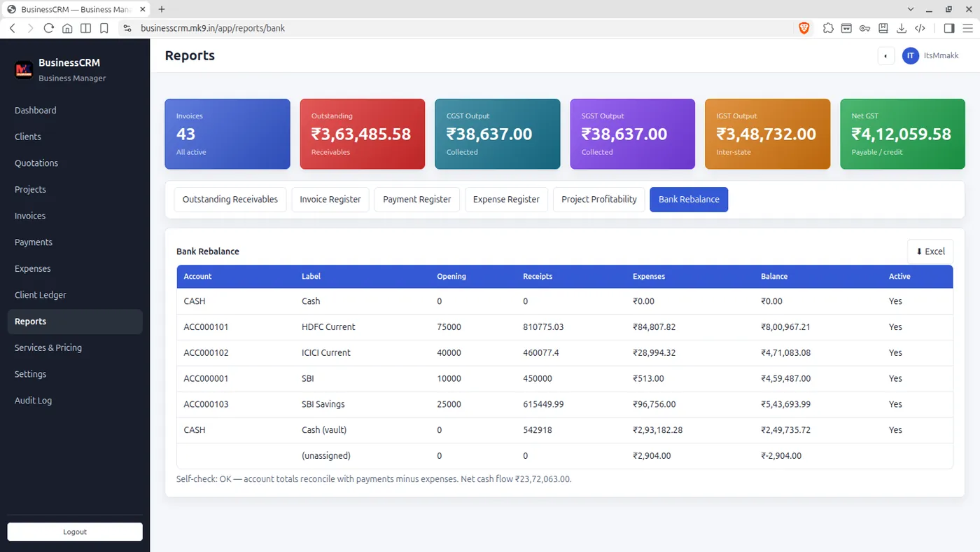Go to Clients in the sidebar
The height and width of the screenshot is (552, 980).
(75, 137)
